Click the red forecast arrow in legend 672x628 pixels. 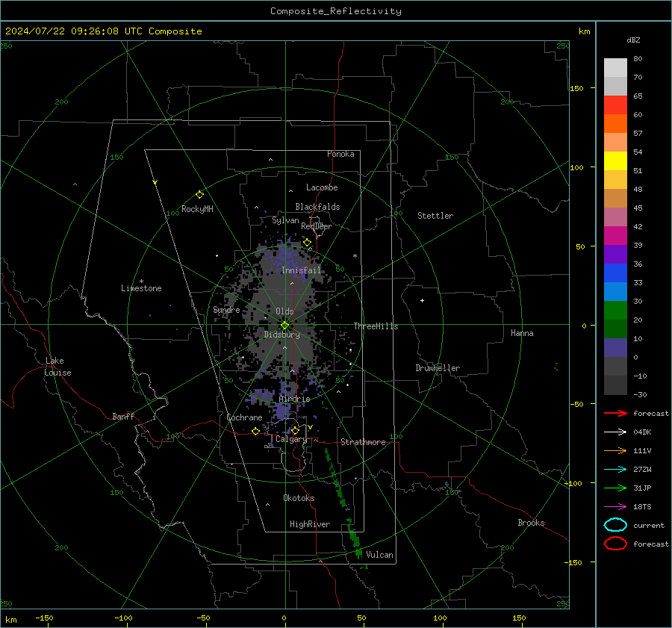click(615, 413)
